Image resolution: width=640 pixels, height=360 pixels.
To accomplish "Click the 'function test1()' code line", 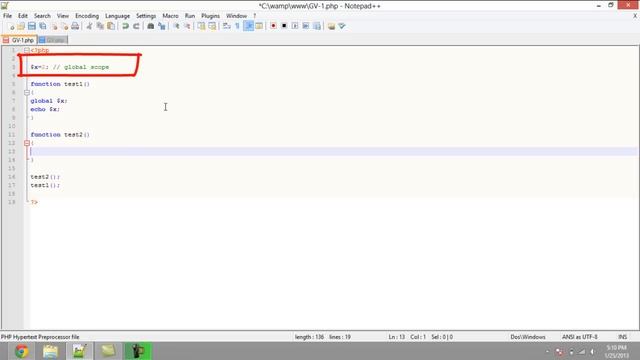I will [60, 84].
